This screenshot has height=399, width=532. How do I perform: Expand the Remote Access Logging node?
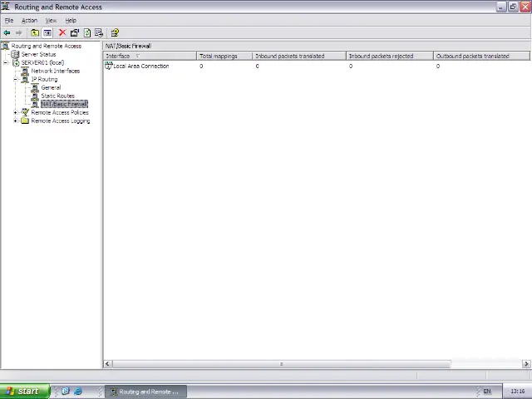point(15,121)
